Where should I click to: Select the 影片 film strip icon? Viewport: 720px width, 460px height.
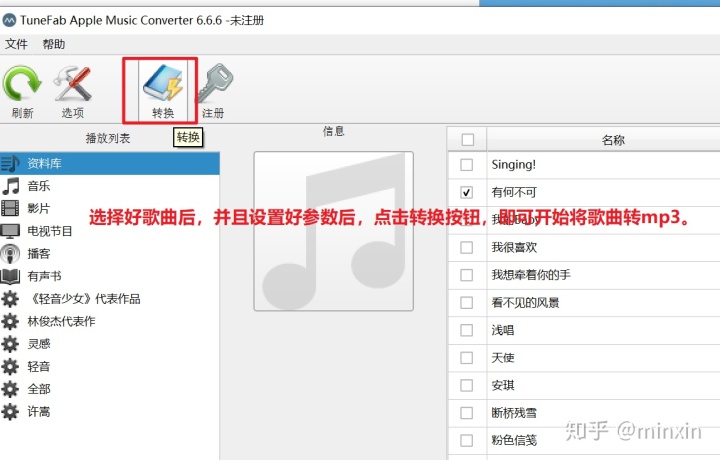pyautogui.click(x=10, y=208)
